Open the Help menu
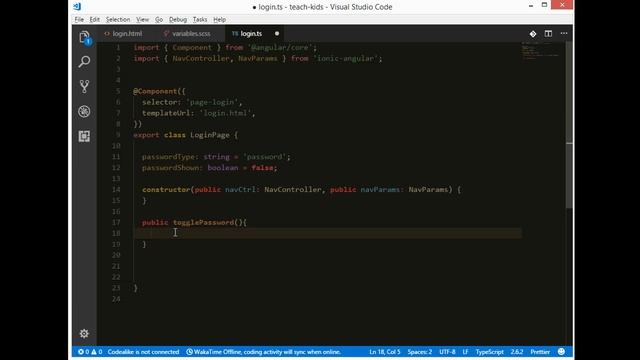Image resolution: width=640 pixels, height=360 pixels. [x=219, y=20]
